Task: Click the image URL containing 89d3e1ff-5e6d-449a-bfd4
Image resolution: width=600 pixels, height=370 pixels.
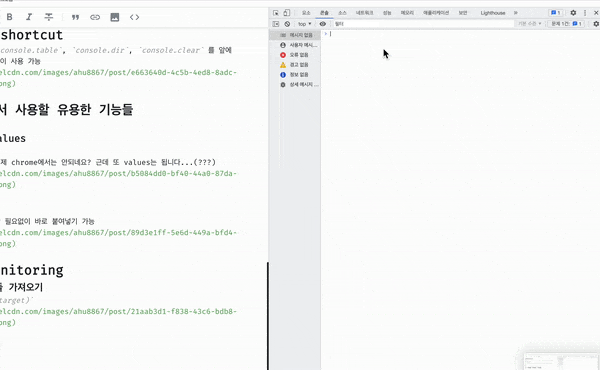Action: 118,232
